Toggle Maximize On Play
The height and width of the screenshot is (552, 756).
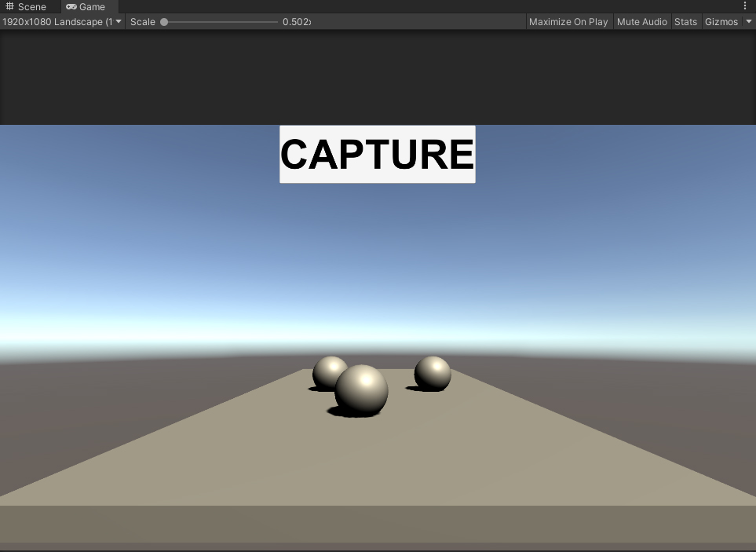(568, 22)
